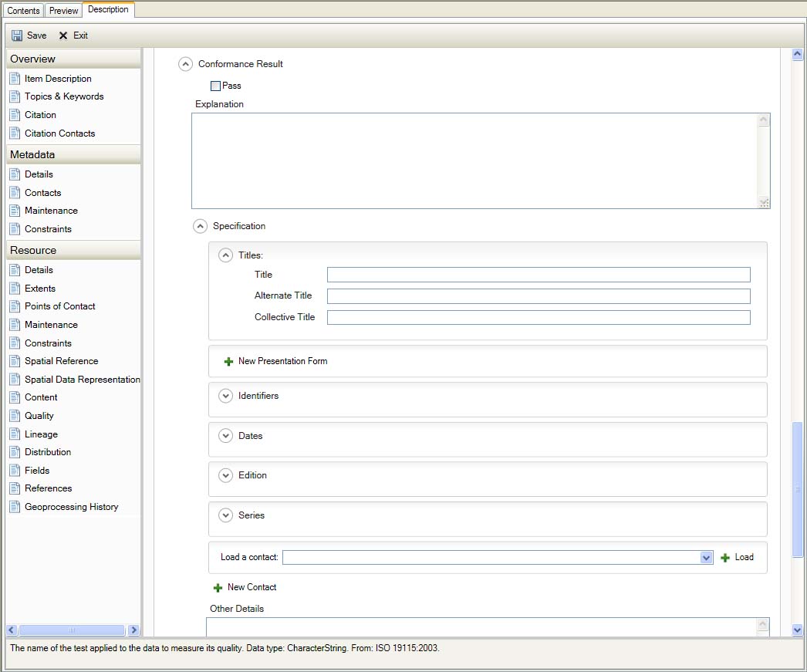Enable the Pass checkbox
Image resolution: width=807 pixels, height=672 pixels.
pyautogui.click(x=216, y=86)
